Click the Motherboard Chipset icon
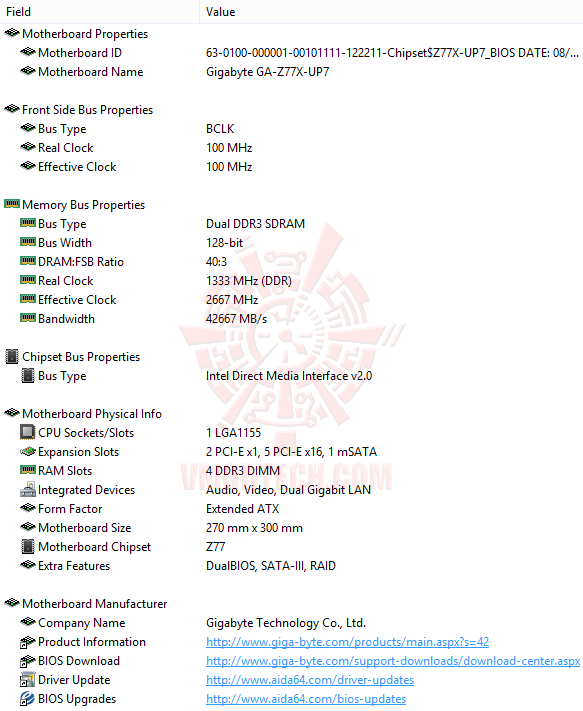This screenshot has height=711, width=583. (x=28, y=547)
